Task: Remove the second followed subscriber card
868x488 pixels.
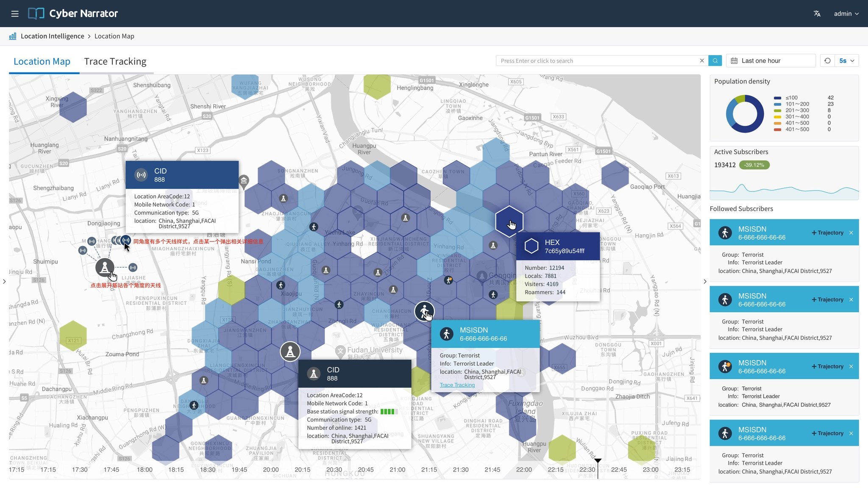Action: point(851,299)
